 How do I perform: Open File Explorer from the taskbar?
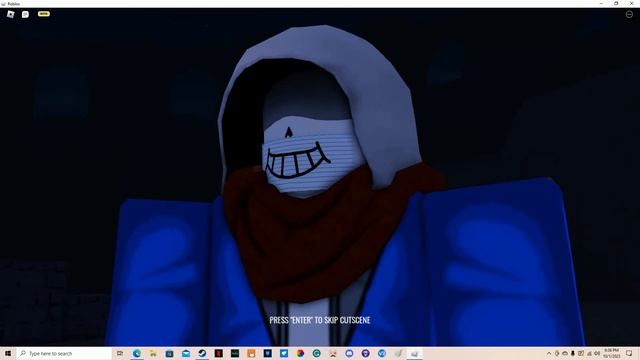click(153, 353)
